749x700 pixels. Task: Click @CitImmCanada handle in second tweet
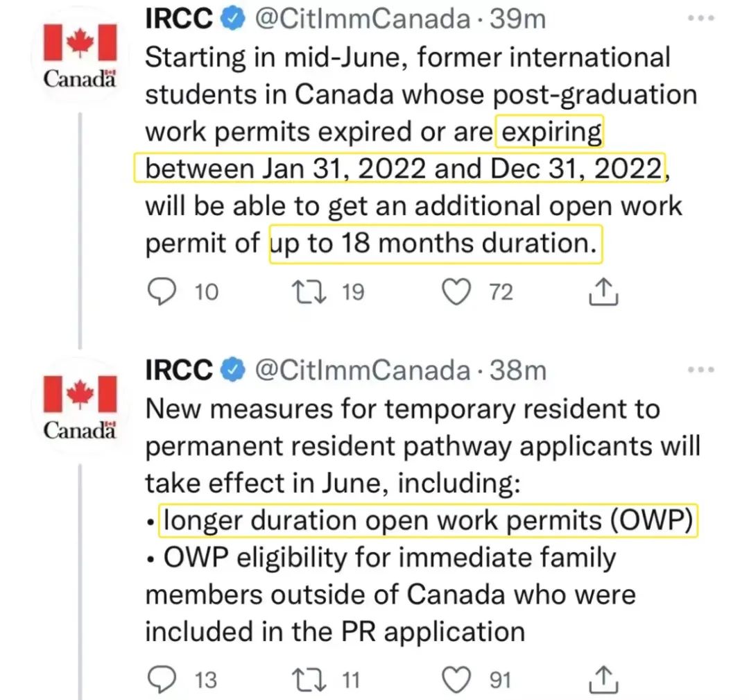(x=362, y=371)
